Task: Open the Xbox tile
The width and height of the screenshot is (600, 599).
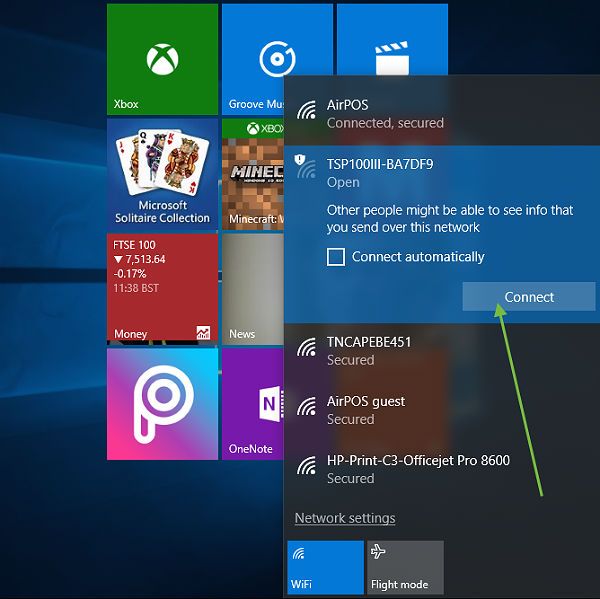Action: pyautogui.click(x=162, y=59)
